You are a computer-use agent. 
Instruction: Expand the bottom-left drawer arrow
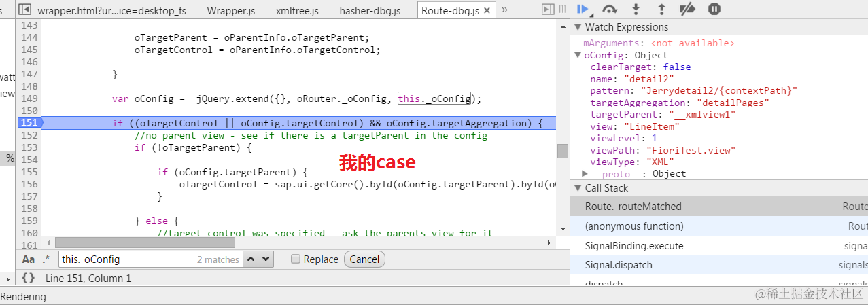8,278
